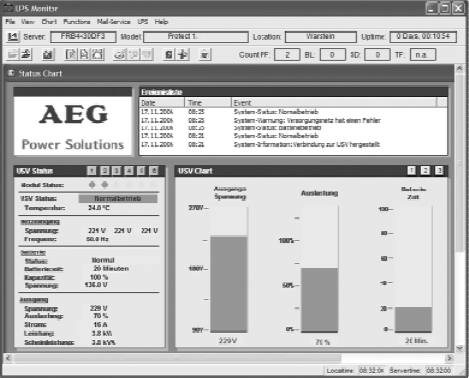469x378 pixels.
Task: Open the Mail-Service menu
Action: pos(114,22)
